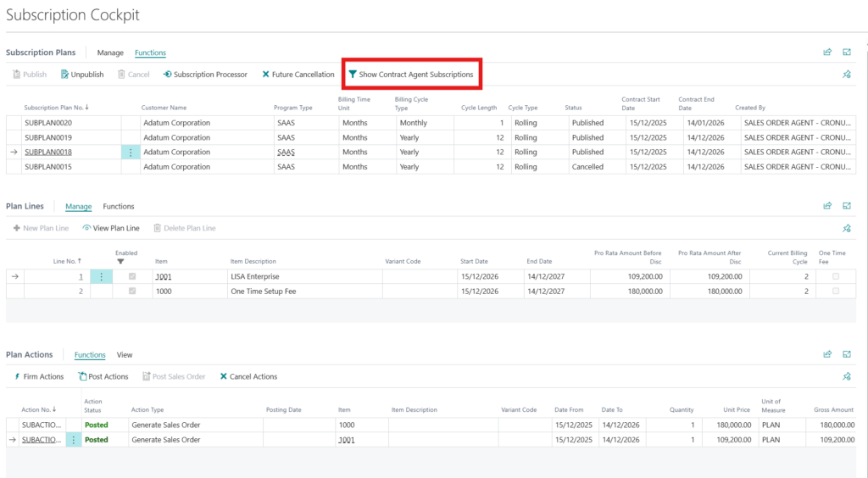Click the Future Cancellation action

pyautogui.click(x=298, y=75)
